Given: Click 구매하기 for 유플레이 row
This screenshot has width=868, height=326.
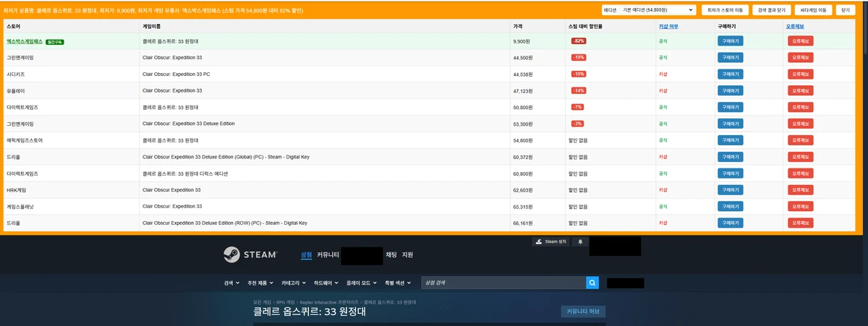Looking at the screenshot, I should (730, 90).
